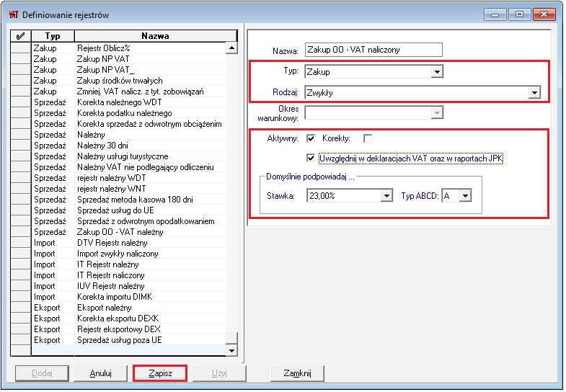
Task: Toggle the Aktywny checkbox
Action: pyautogui.click(x=311, y=138)
